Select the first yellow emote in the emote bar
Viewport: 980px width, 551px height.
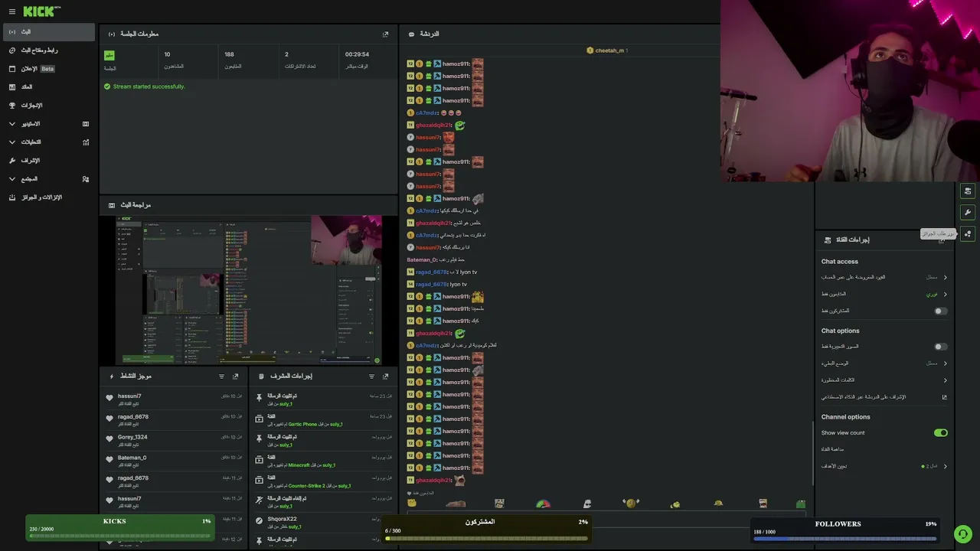[412, 504]
